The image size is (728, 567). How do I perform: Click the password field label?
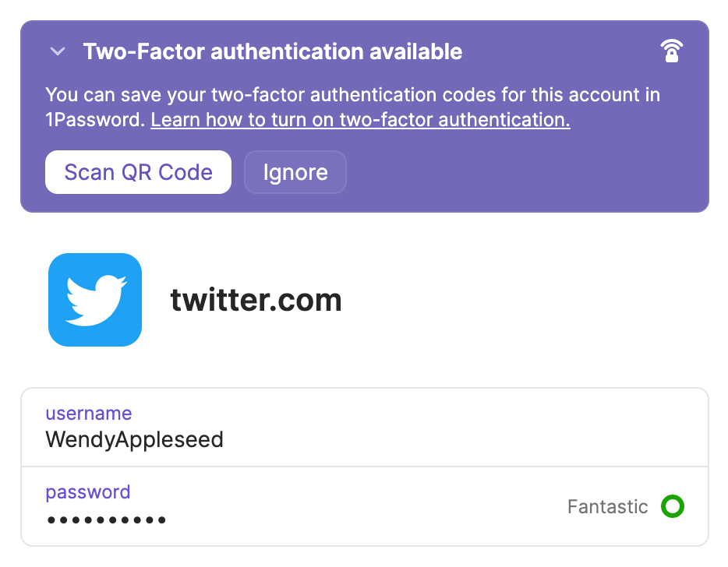(x=88, y=492)
